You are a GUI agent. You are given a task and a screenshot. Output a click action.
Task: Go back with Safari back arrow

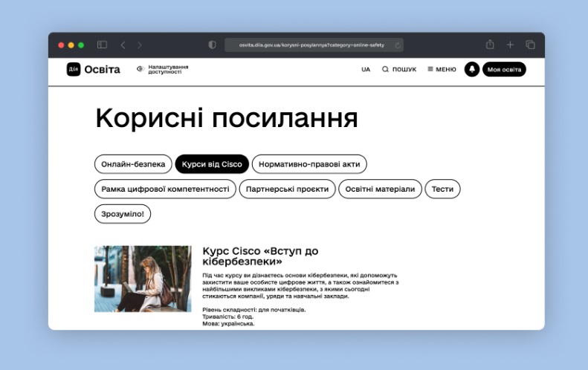pos(123,45)
